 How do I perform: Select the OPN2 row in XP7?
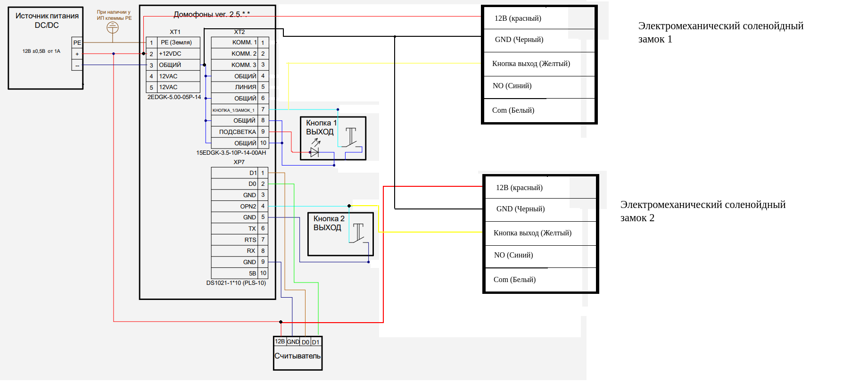[240, 206]
